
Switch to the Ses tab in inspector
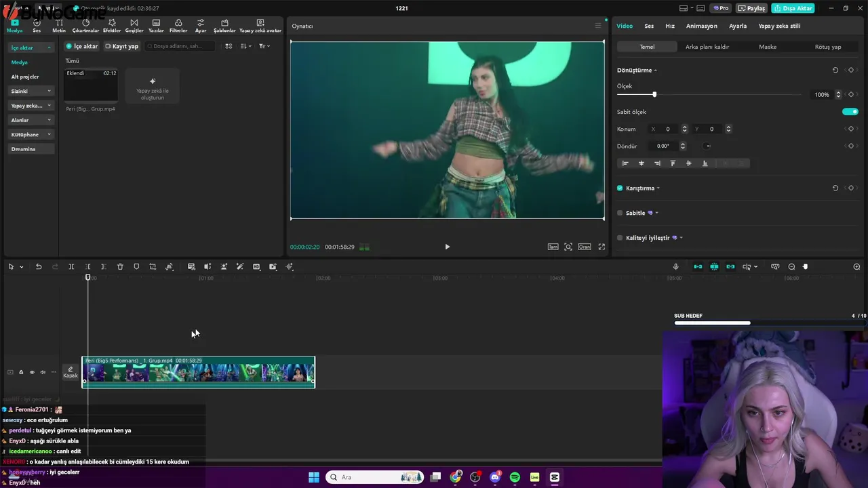coord(649,26)
